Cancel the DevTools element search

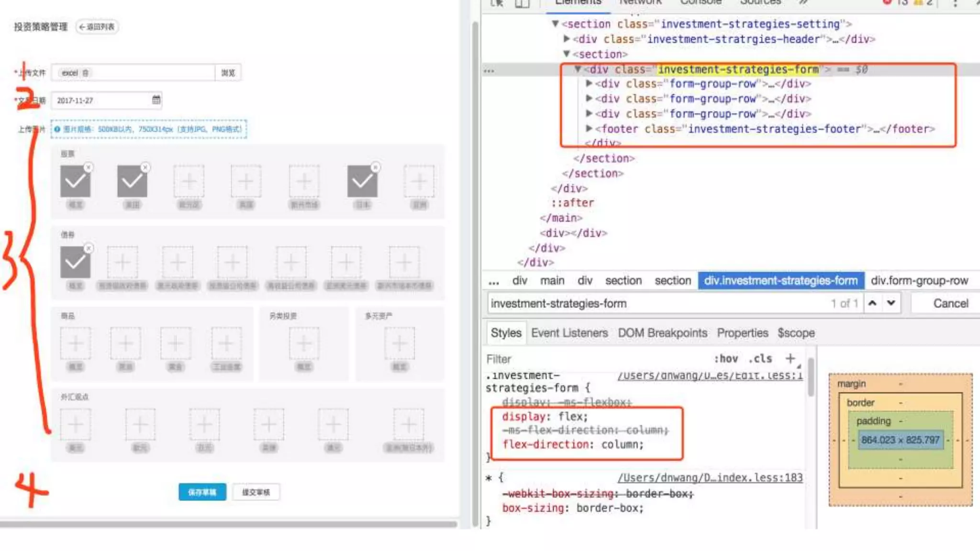point(950,303)
